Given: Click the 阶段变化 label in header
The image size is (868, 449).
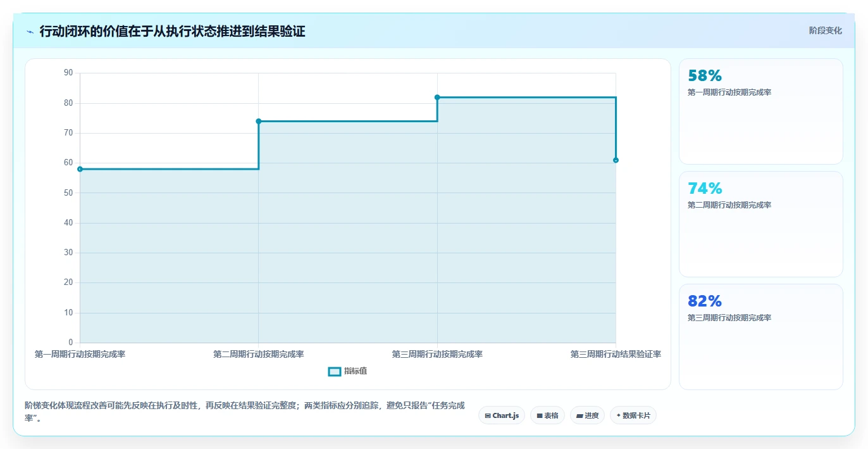Looking at the screenshot, I should [x=825, y=30].
